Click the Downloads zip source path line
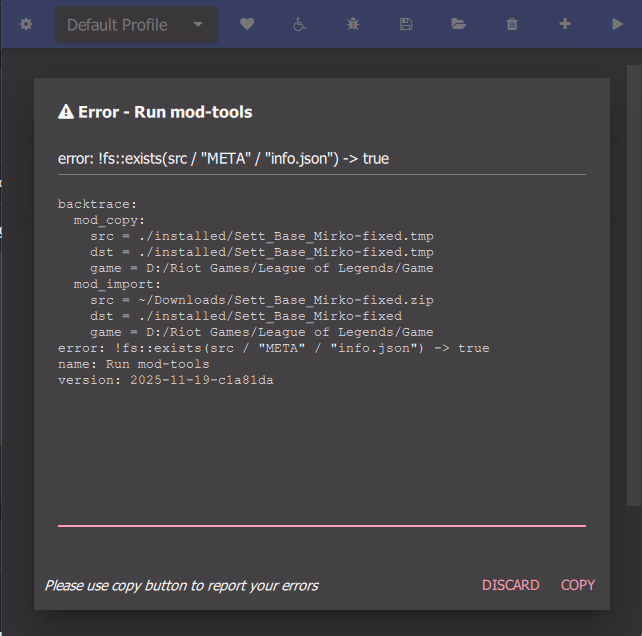 [x=261, y=300]
